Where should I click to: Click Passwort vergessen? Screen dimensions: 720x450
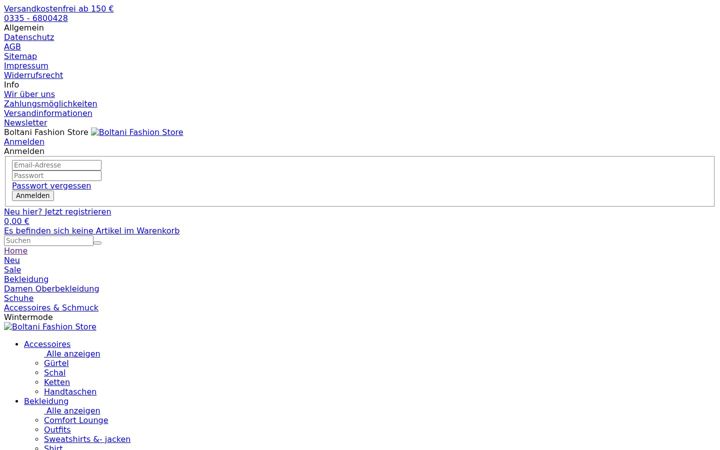coord(51,186)
